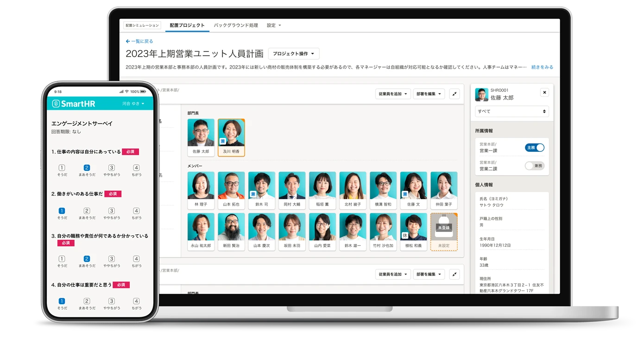Select 岡村 大輔's member card
This screenshot has width=644, height=338.
coord(292,190)
